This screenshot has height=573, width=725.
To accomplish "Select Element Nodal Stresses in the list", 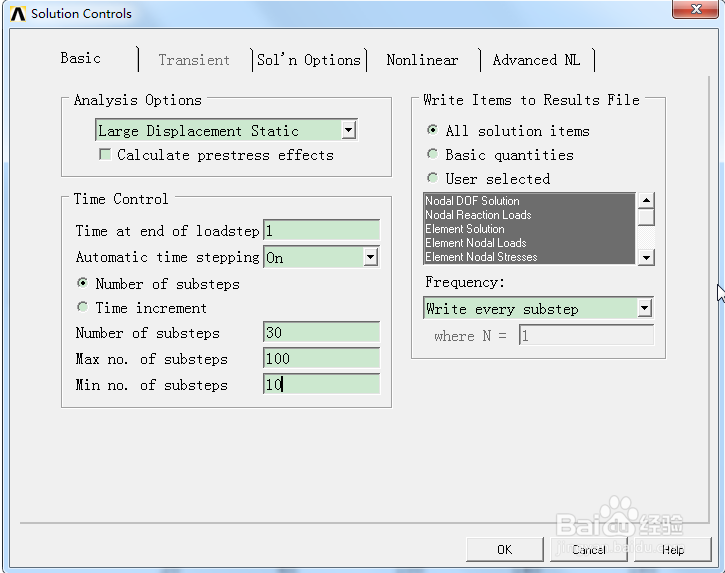I will (529, 257).
